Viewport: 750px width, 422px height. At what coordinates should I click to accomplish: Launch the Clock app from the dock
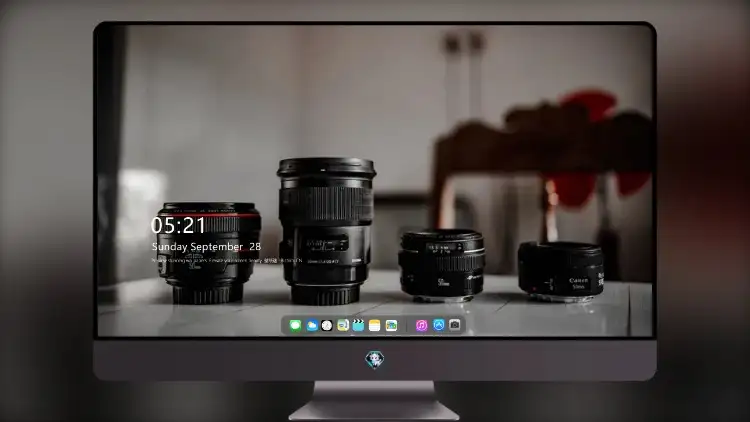click(327, 326)
